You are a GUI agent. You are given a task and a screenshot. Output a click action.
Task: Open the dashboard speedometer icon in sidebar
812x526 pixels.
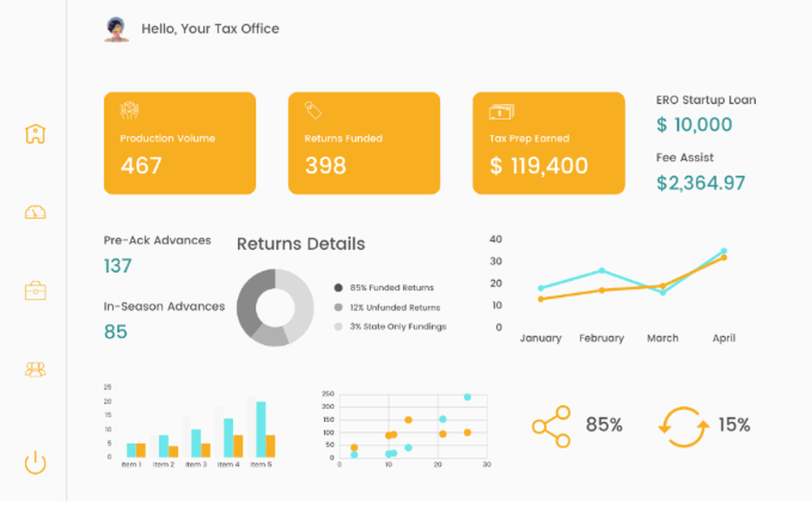tap(34, 212)
